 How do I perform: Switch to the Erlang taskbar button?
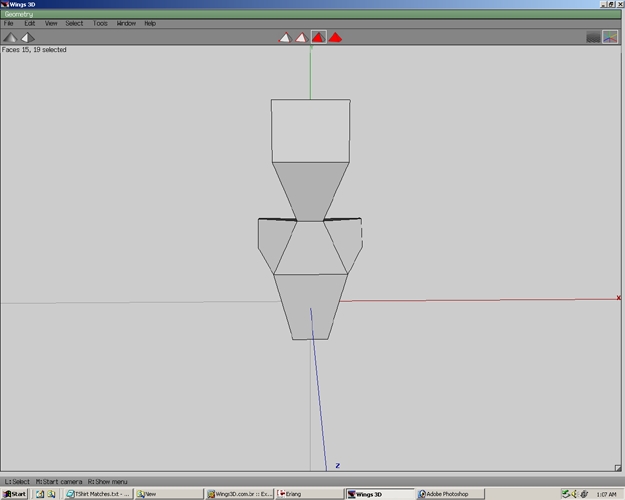(x=310, y=494)
